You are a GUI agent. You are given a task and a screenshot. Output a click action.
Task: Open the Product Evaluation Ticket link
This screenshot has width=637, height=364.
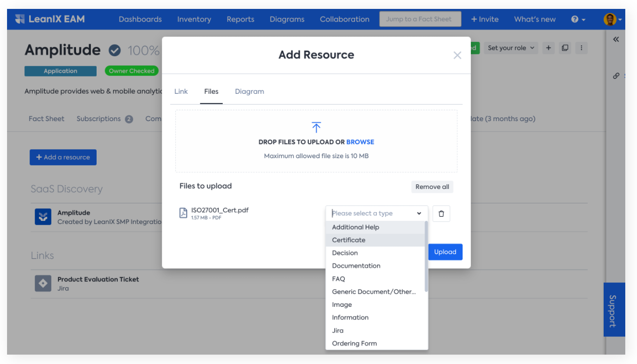tap(98, 279)
